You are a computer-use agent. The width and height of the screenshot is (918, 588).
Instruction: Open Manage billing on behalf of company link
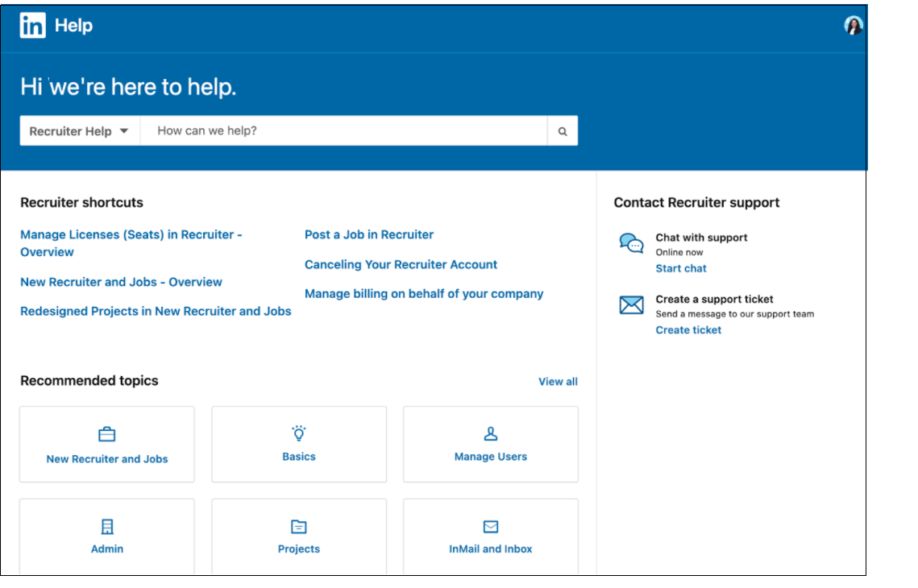[424, 294]
